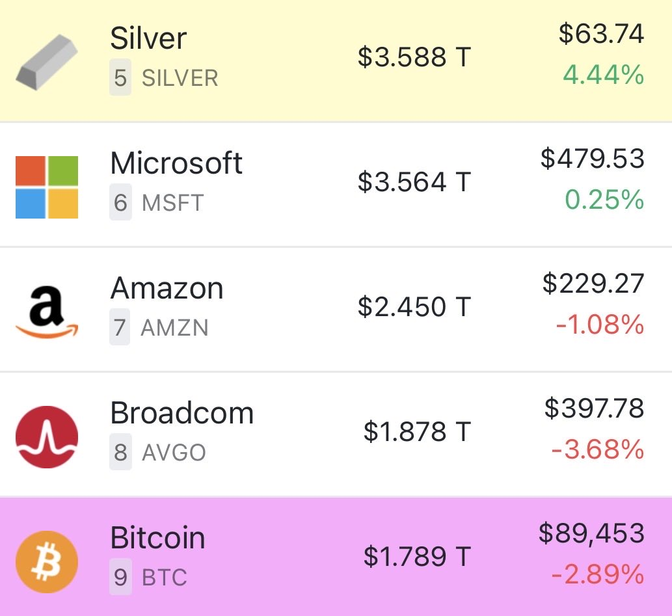
Task: Click the MSFT ticker symbol
Action: 172,203
